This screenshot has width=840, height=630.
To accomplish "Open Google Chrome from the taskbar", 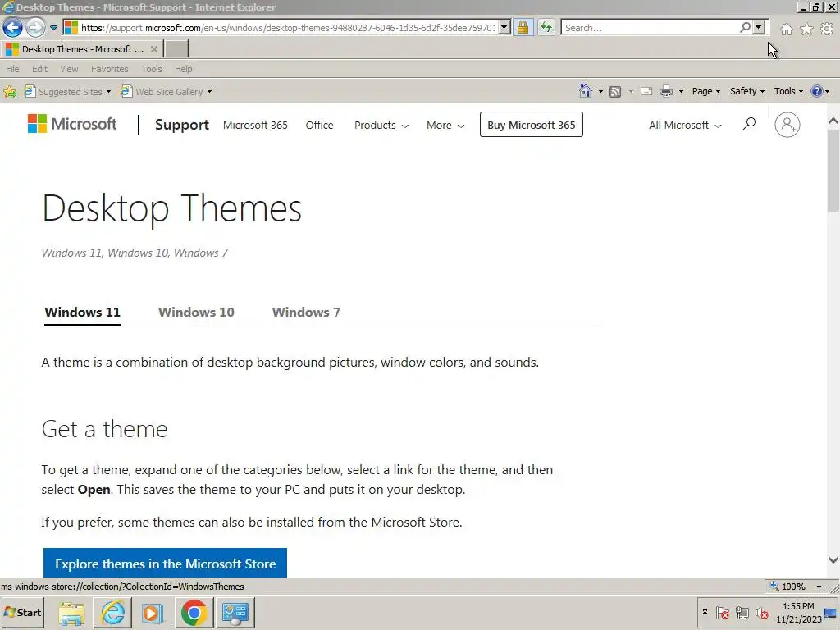I will click(194, 612).
